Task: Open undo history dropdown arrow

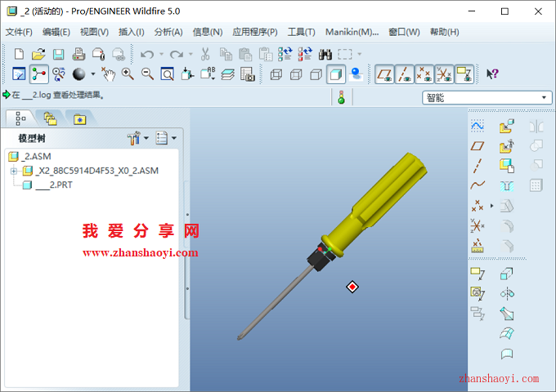Action: (x=161, y=54)
